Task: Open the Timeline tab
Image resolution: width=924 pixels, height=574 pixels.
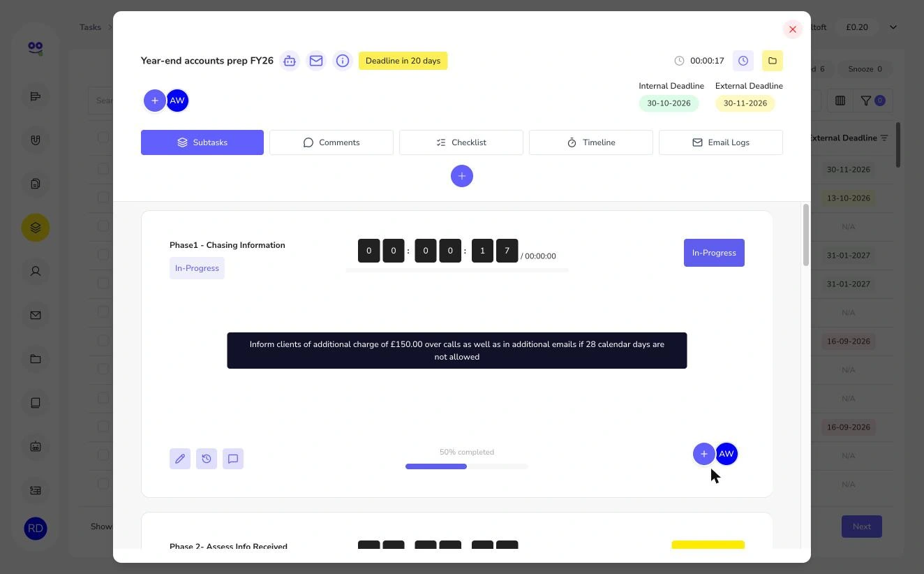Action: click(591, 142)
